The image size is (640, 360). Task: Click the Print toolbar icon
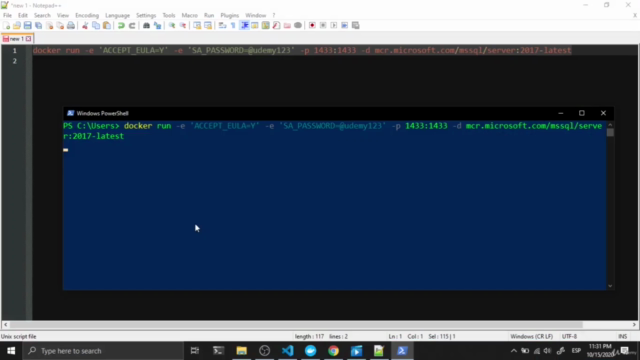(71, 25)
